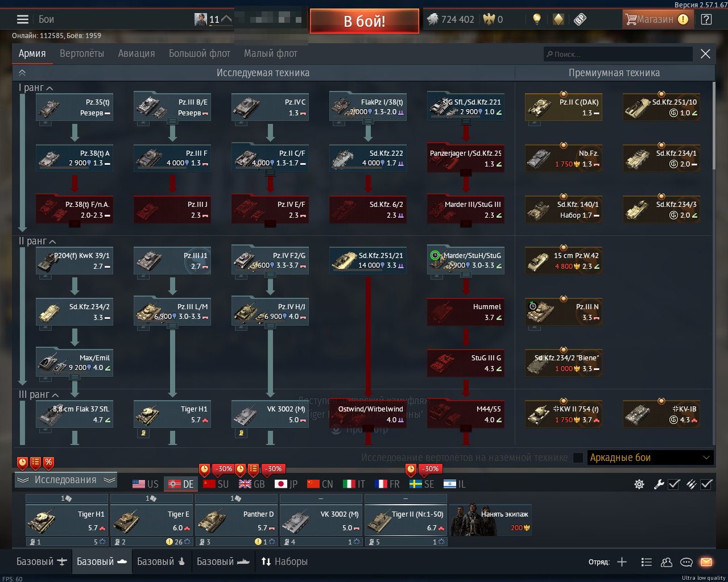The image size is (728, 582).
Task: Click the -30% discount badge above SU
Action: pos(222,469)
